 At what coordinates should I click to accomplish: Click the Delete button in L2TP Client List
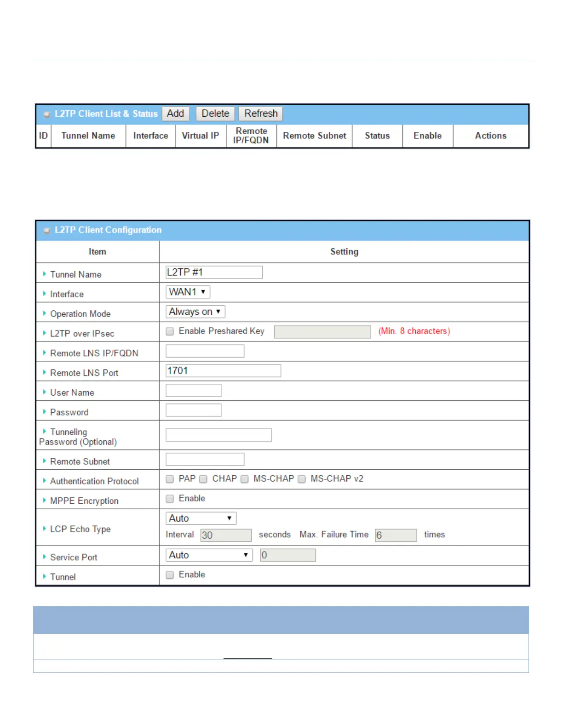[215, 114]
